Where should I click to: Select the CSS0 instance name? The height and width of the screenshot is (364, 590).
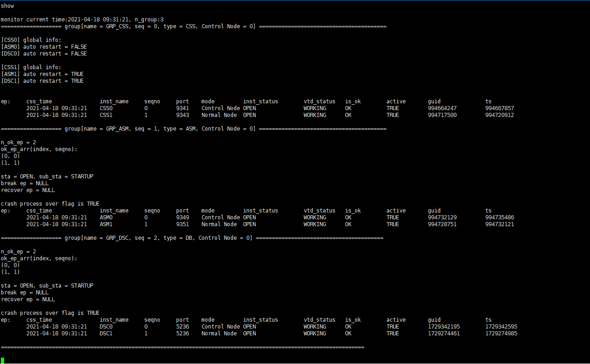tap(107, 108)
